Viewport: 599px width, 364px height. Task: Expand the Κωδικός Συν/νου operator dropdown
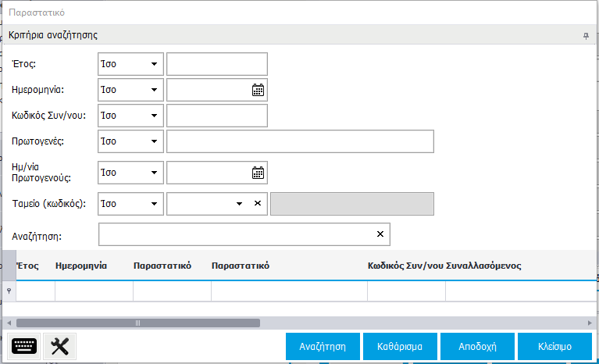154,116
